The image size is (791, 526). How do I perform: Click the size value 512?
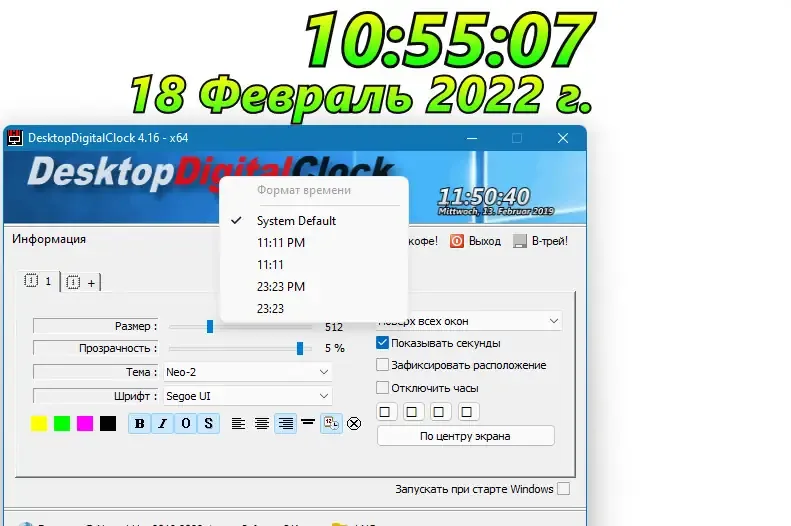334,327
